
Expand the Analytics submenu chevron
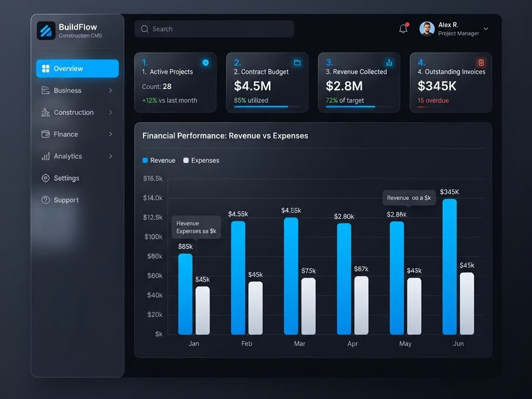click(x=111, y=156)
